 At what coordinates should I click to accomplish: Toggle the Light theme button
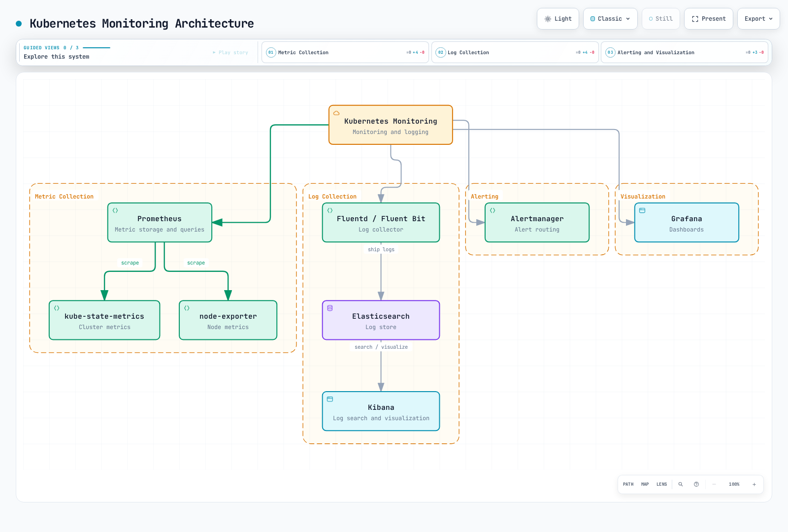(558, 19)
